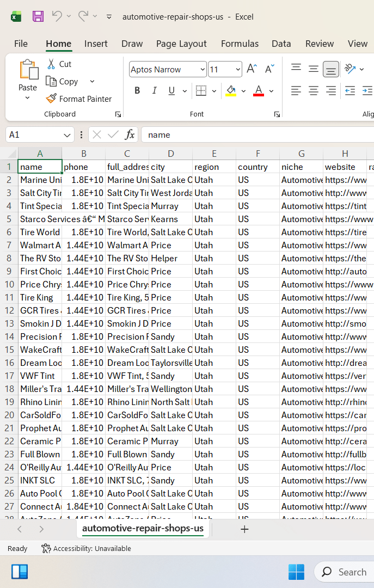Open the Review tab

tap(319, 44)
